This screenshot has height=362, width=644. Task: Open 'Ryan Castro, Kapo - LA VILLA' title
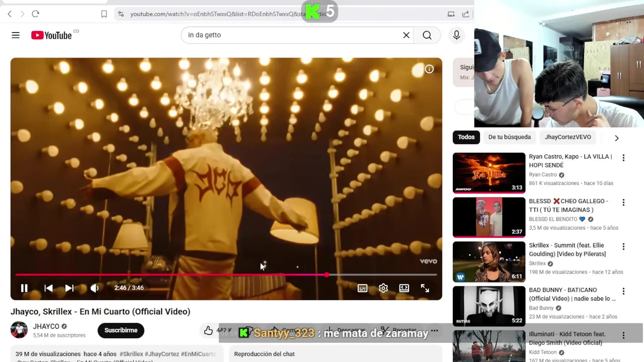coord(570,161)
